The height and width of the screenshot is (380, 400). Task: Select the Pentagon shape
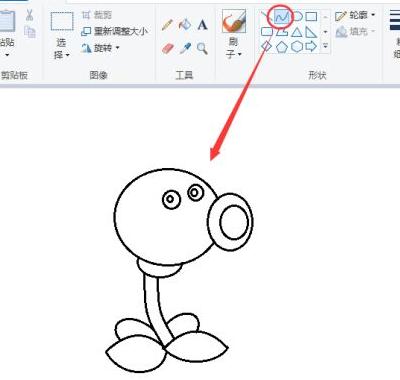tap(282, 47)
